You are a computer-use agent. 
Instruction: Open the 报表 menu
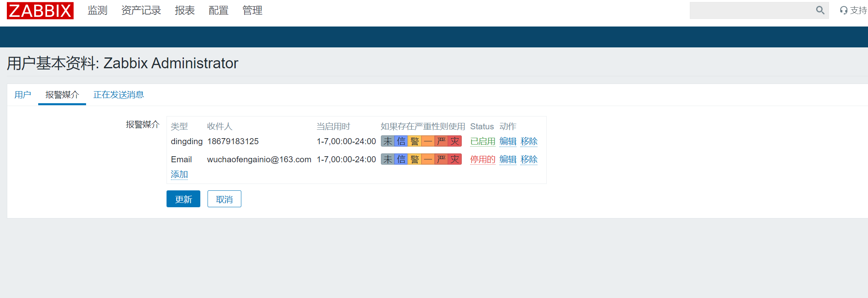[185, 10]
